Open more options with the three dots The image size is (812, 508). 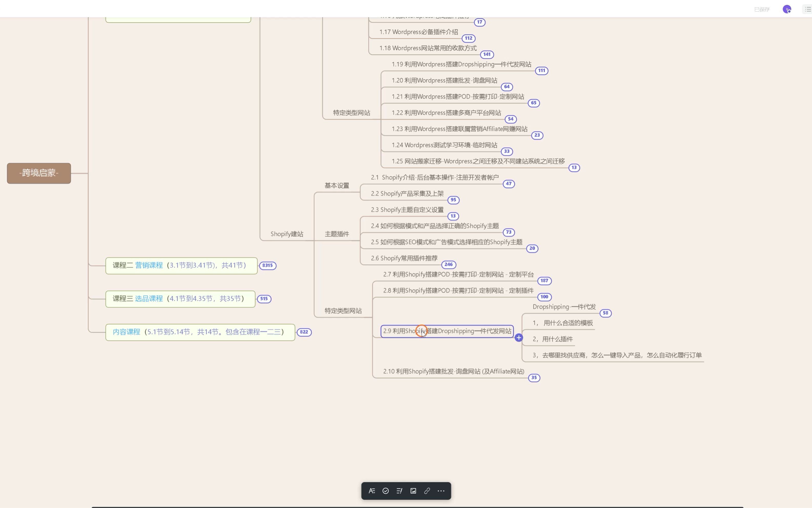(x=441, y=491)
